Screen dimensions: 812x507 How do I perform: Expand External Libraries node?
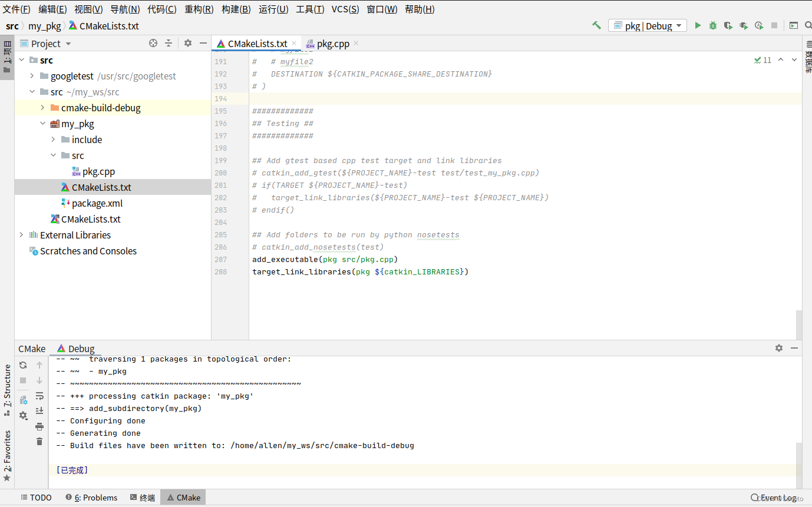coord(21,235)
